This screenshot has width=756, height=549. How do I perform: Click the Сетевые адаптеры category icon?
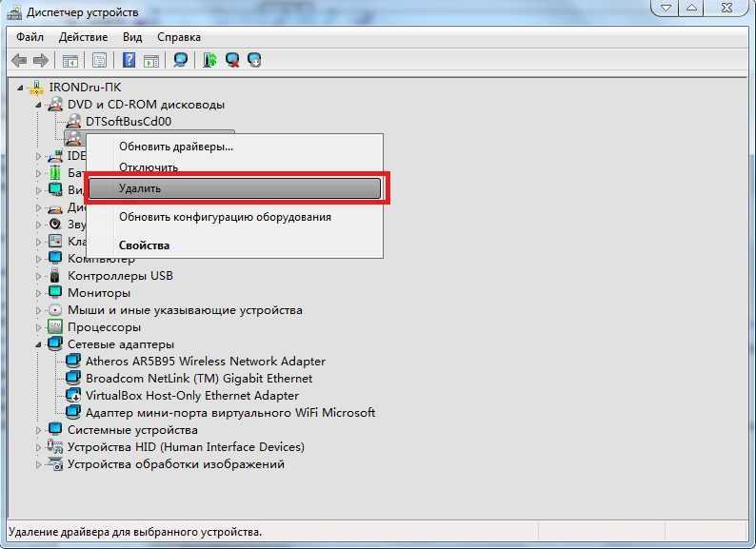tap(55, 343)
